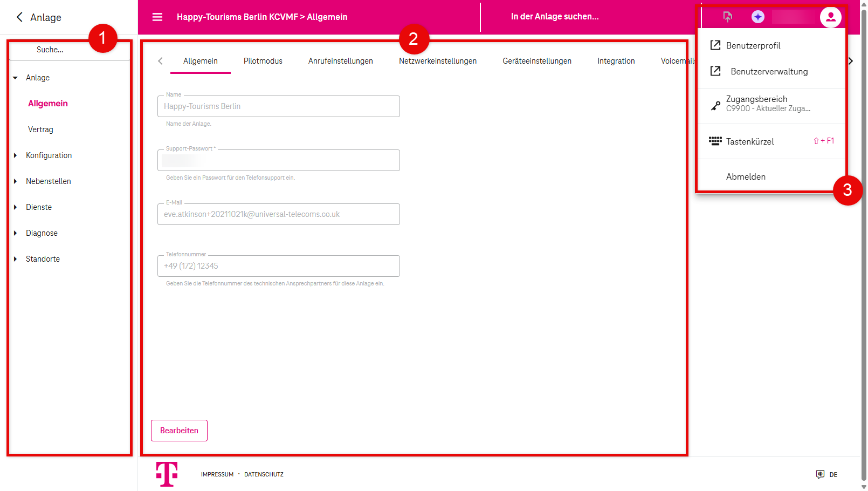Open the Netzwerkeinstellungen tab
The width and height of the screenshot is (868, 491).
(x=437, y=61)
